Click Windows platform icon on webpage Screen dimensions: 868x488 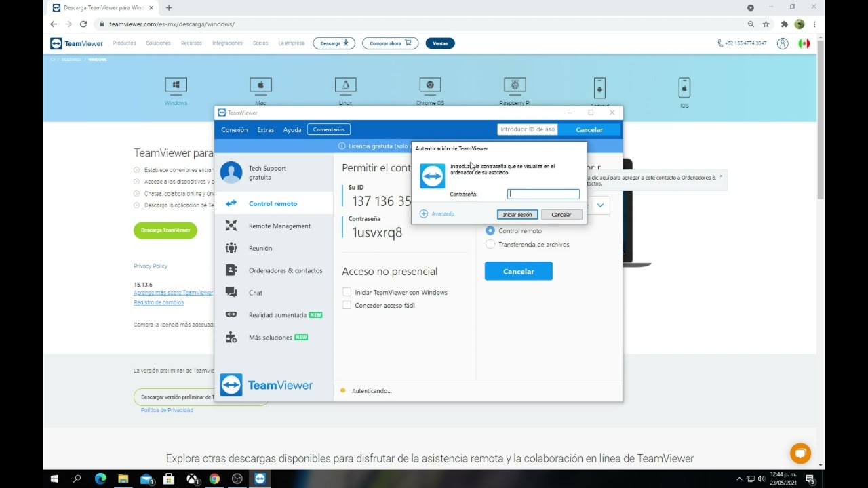coord(176,85)
